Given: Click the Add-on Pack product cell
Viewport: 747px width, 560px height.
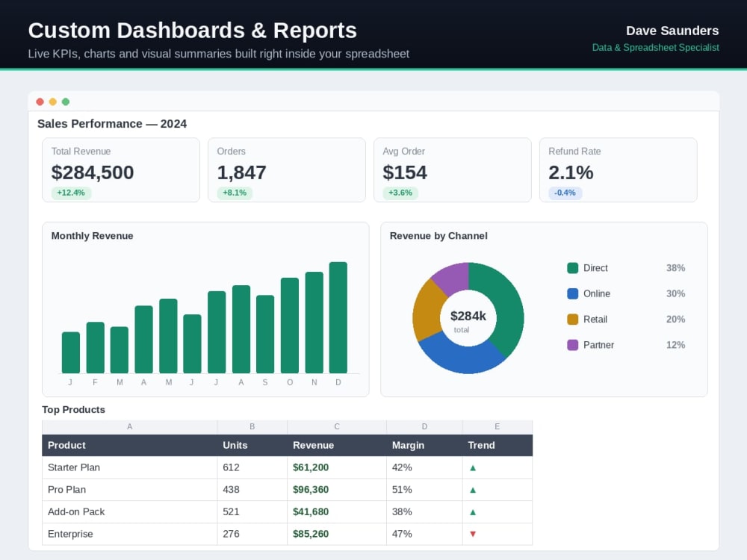Looking at the screenshot, I should (x=129, y=512).
